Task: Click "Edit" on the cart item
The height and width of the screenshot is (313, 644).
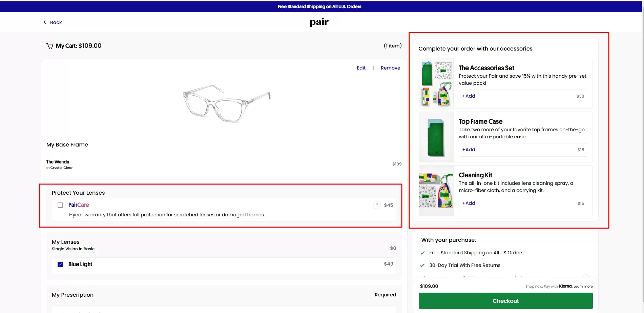Action: pyautogui.click(x=361, y=67)
